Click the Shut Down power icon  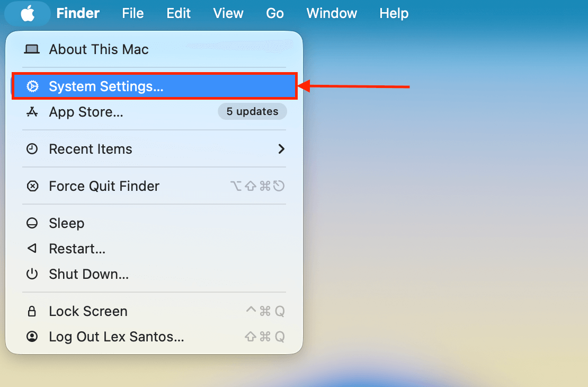click(32, 274)
